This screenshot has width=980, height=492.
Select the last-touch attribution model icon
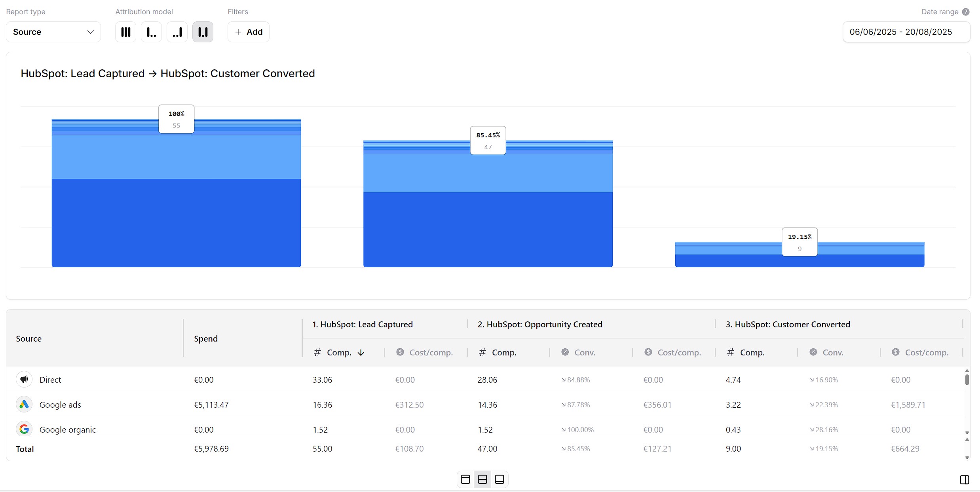click(177, 32)
